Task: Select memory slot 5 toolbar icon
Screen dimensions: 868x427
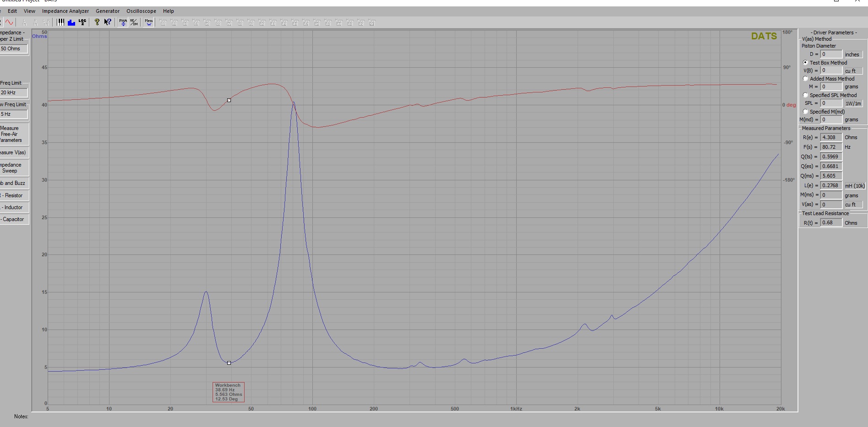Action: tap(207, 22)
